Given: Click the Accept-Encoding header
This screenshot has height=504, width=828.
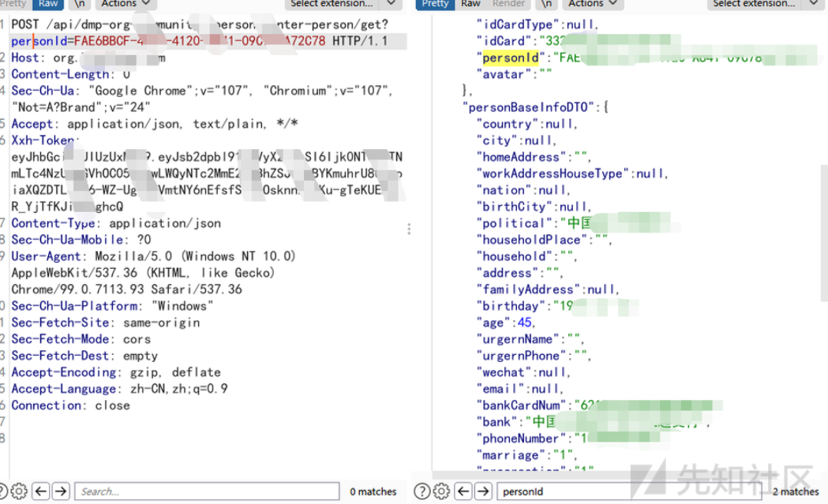Looking at the screenshot, I should tap(116, 372).
